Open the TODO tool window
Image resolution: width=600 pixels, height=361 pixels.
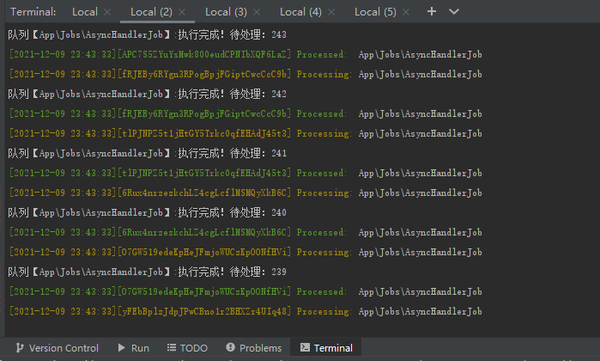(x=187, y=348)
